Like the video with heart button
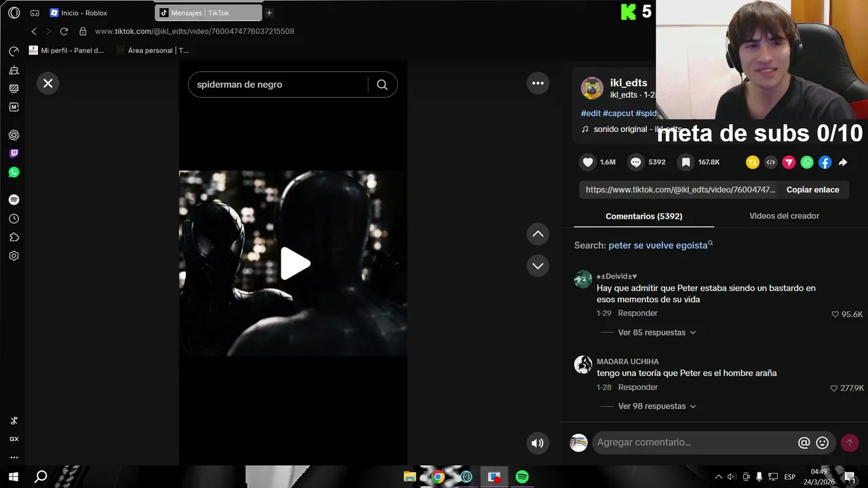The width and height of the screenshot is (868, 488). click(588, 162)
